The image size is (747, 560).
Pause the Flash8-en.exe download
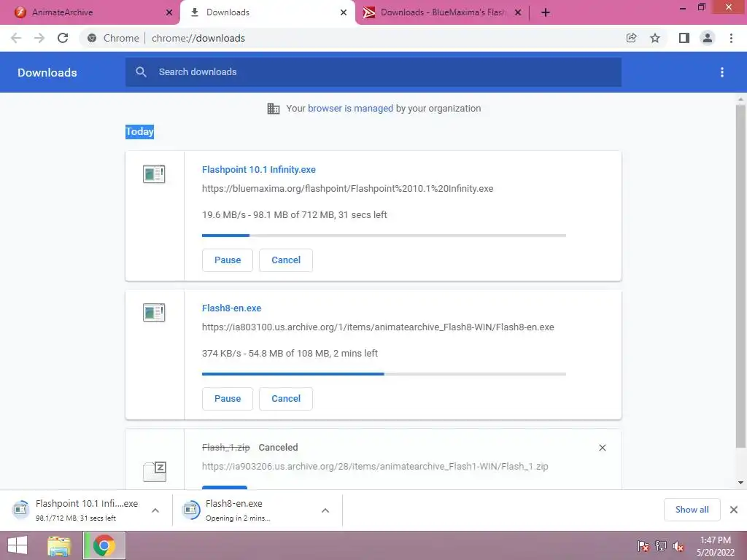coord(228,399)
